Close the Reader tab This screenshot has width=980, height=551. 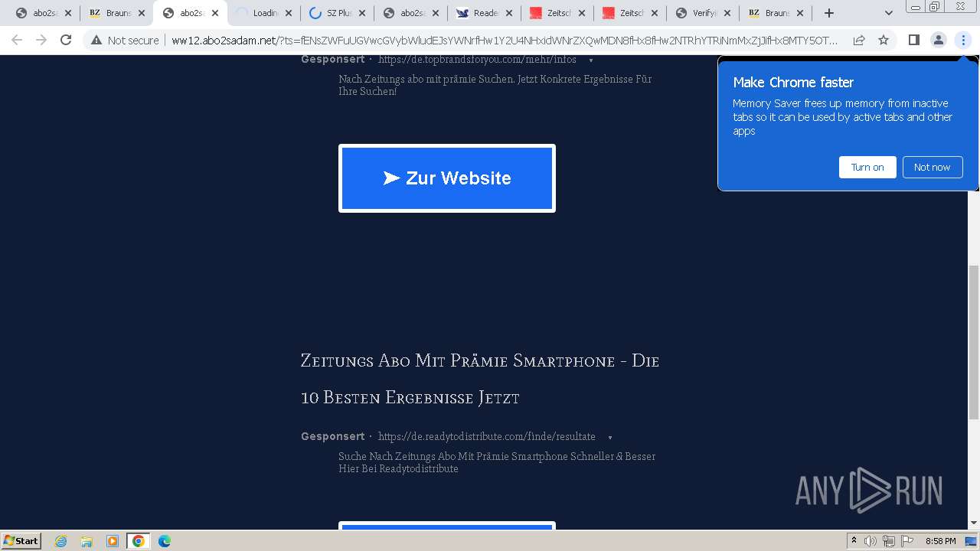(509, 13)
